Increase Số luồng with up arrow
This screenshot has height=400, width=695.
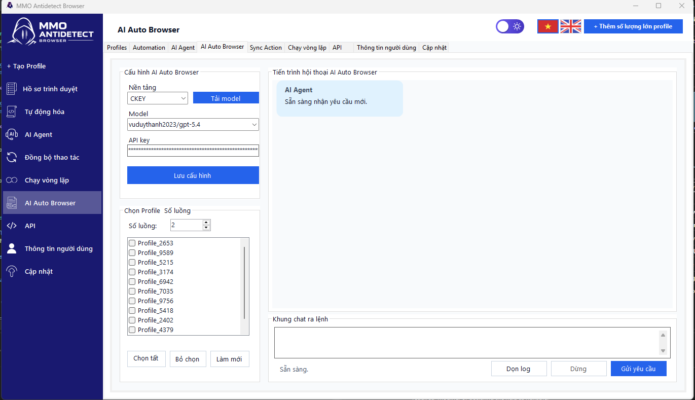(206, 222)
